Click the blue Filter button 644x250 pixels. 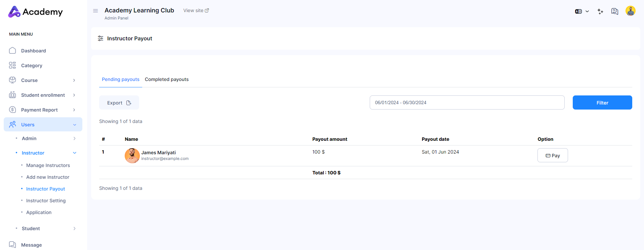pos(602,103)
